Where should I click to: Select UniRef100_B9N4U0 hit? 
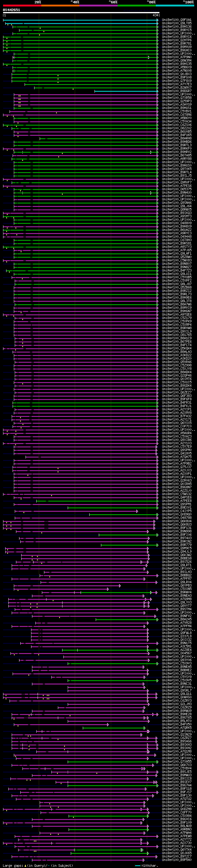coord(177,193)
